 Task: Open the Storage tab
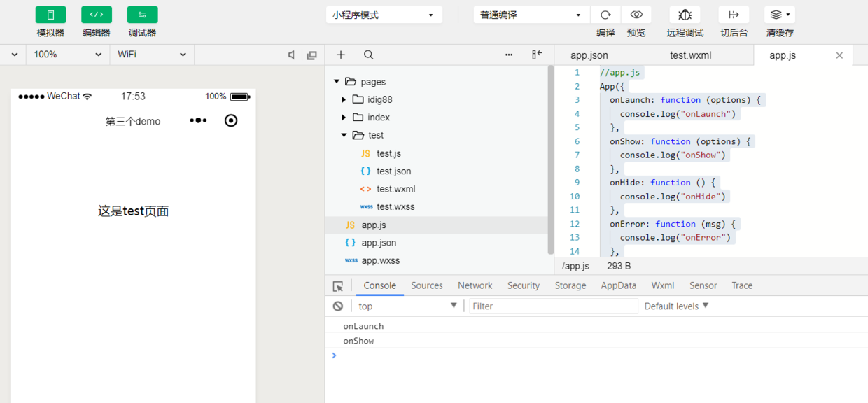pos(570,285)
